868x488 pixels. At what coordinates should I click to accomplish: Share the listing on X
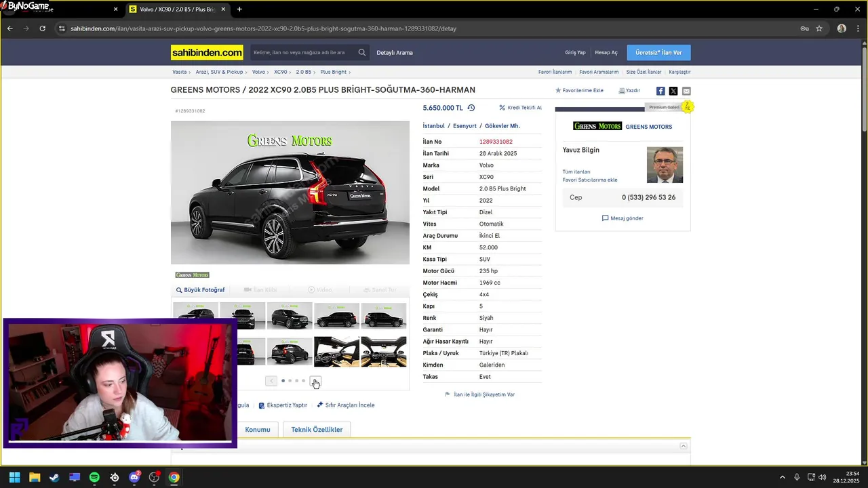click(673, 91)
